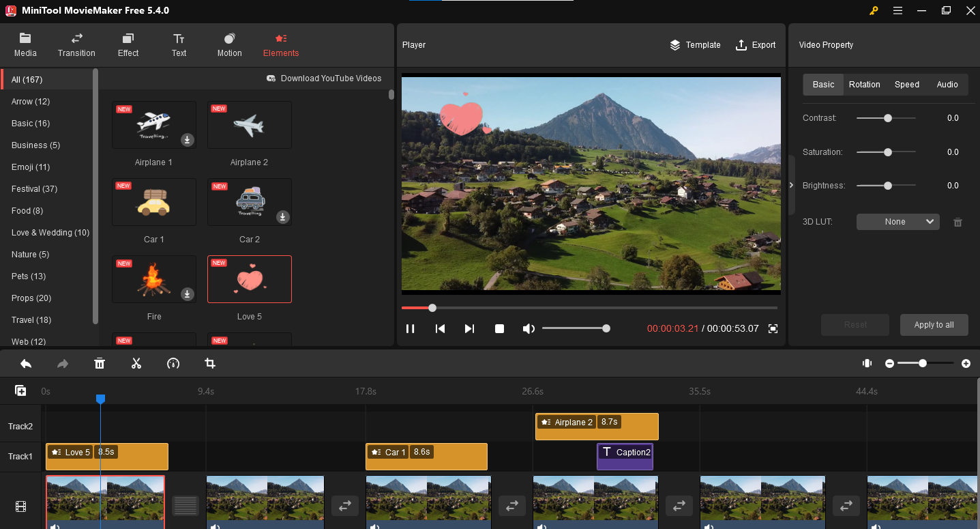Click the Contrast slider handle
980x529 pixels.
click(x=888, y=118)
